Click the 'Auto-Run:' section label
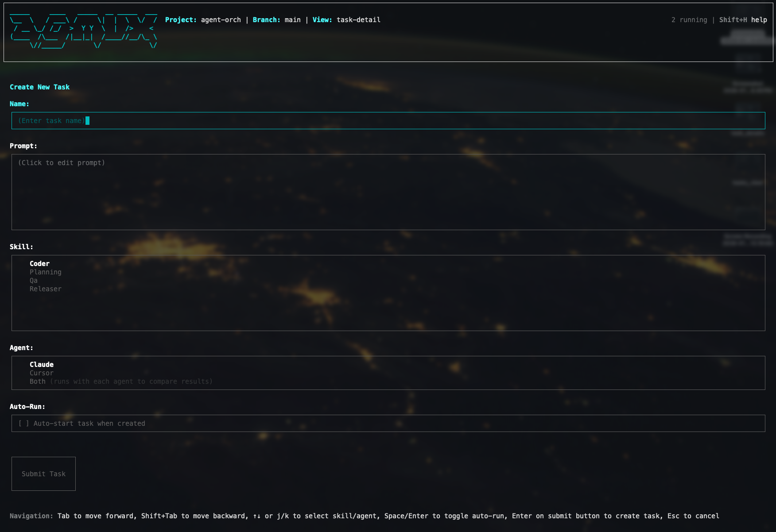 point(27,407)
